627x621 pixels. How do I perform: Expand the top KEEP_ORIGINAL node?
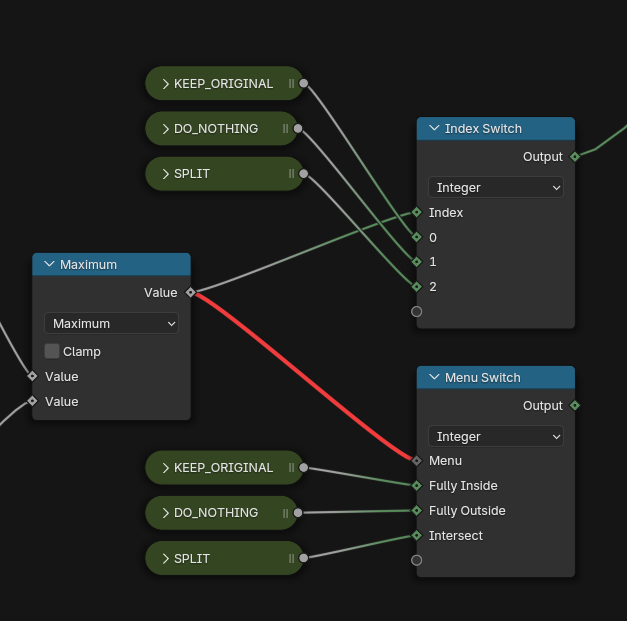pyautogui.click(x=166, y=84)
